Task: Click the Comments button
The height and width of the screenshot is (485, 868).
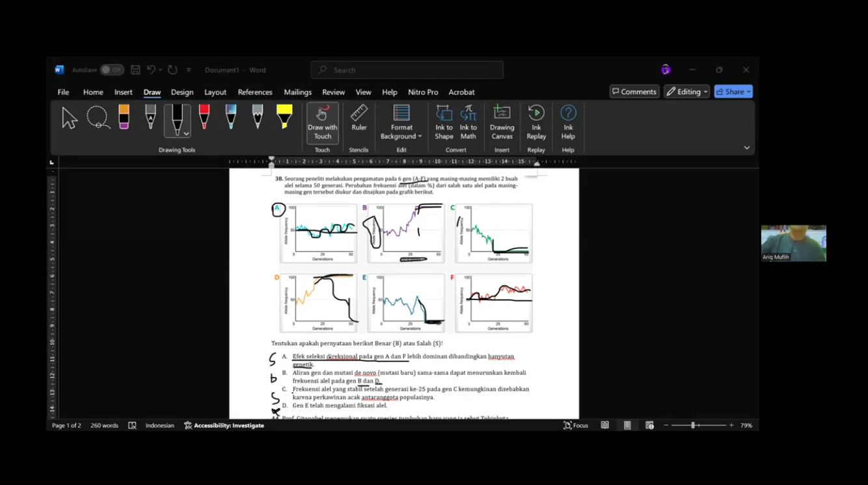Action: [634, 92]
